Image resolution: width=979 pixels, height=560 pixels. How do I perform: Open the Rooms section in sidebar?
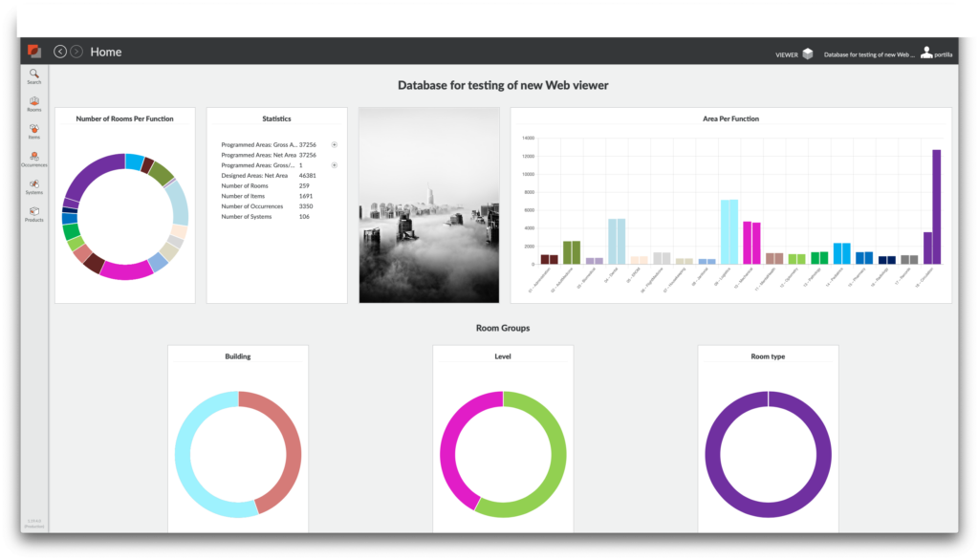click(x=34, y=103)
